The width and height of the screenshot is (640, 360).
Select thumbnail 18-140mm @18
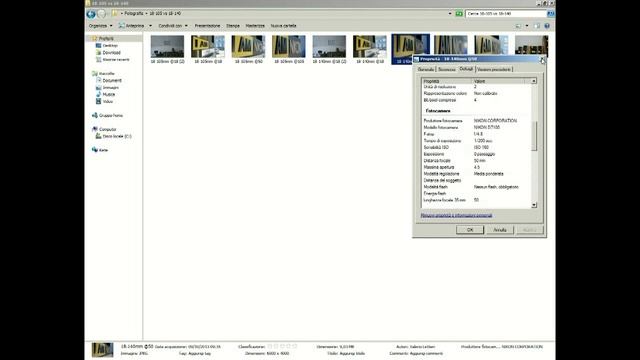(x=370, y=49)
